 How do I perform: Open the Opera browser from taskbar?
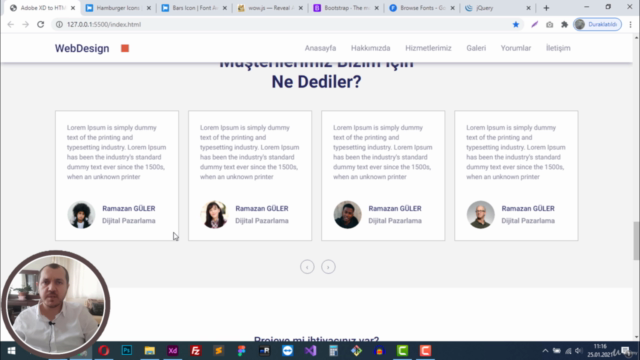104,351
